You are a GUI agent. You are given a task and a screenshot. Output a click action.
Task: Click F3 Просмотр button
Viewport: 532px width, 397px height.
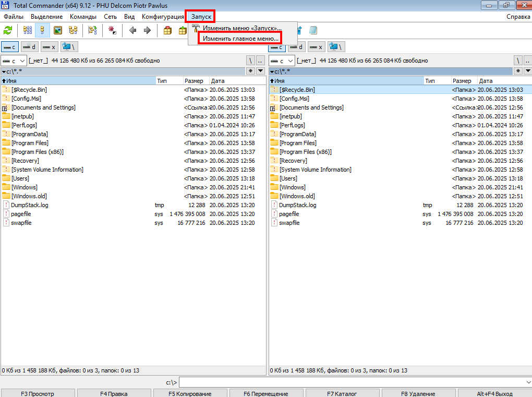point(38,393)
